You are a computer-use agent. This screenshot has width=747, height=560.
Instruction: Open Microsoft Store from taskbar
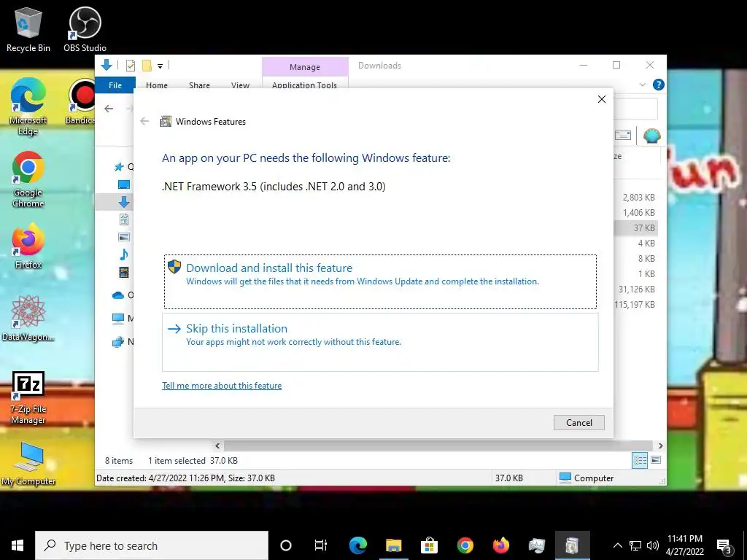point(429,545)
